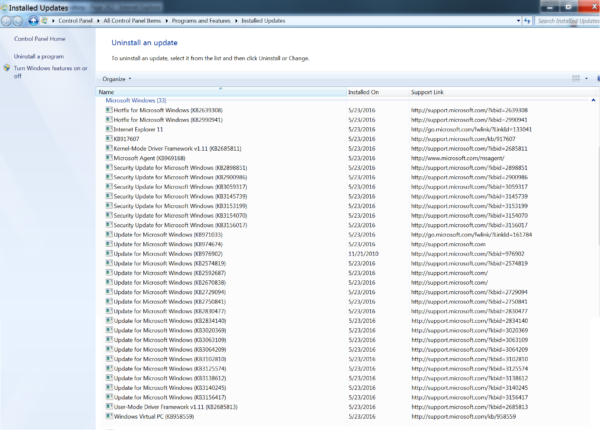The image size is (600, 430).
Task: Click the shield icon beside Windows features
Action: [x=7, y=68]
